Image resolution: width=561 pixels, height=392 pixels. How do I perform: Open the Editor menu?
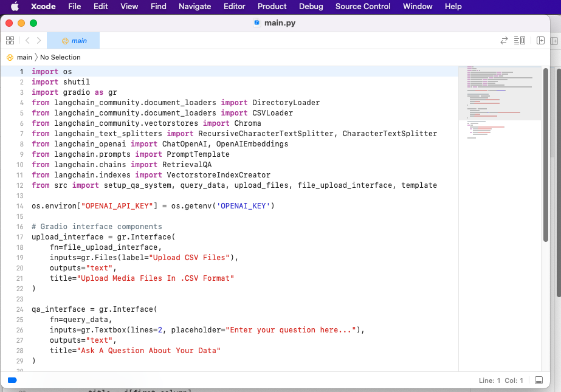click(x=235, y=7)
